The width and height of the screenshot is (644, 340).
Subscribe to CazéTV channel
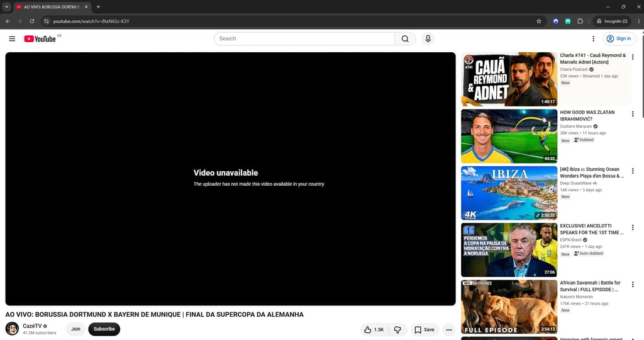pyautogui.click(x=104, y=329)
